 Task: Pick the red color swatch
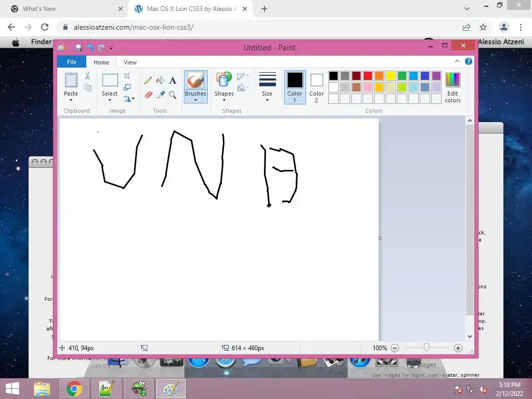367,76
